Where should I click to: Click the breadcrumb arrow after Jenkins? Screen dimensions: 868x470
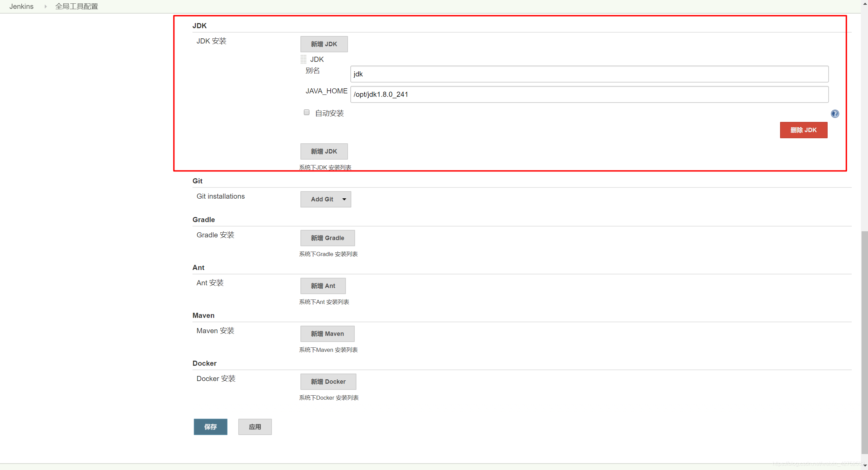click(45, 6)
